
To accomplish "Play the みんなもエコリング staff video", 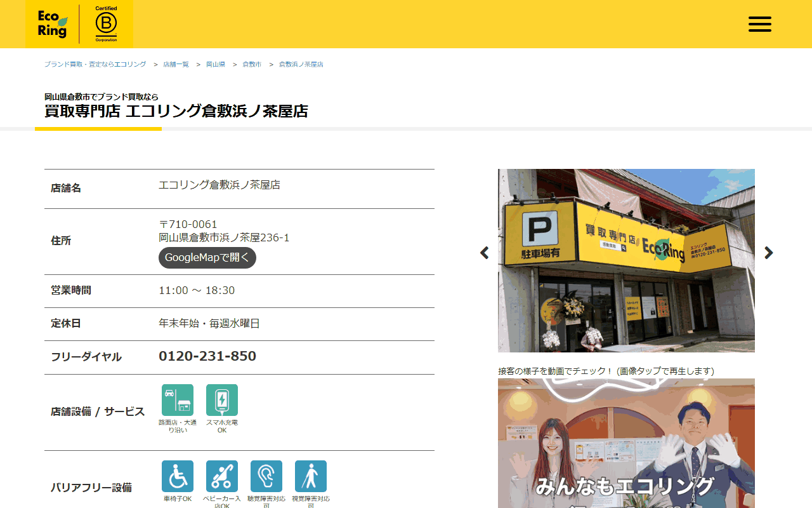I will [626, 443].
